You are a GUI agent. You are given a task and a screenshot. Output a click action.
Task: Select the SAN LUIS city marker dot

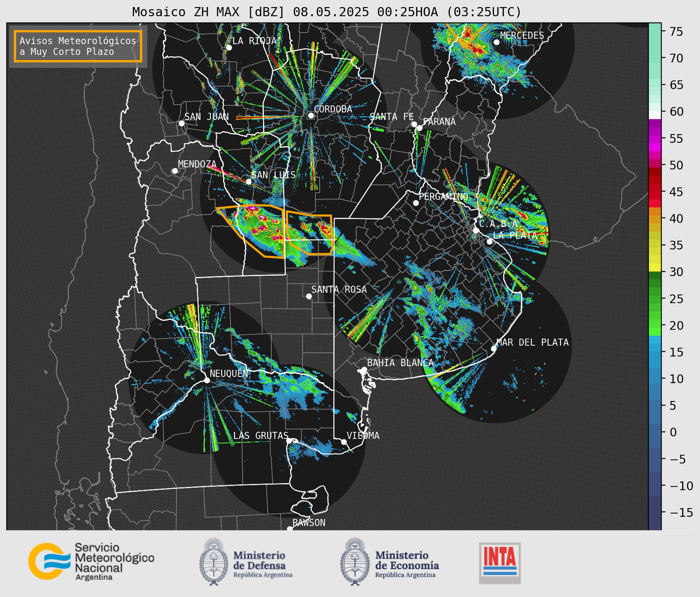(x=249, y=181)
